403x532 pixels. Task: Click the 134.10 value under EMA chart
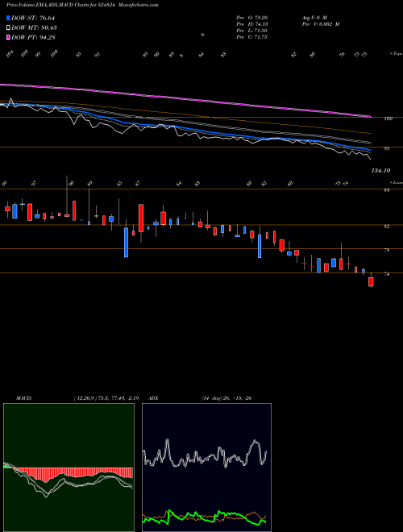[x=380, y=171]
